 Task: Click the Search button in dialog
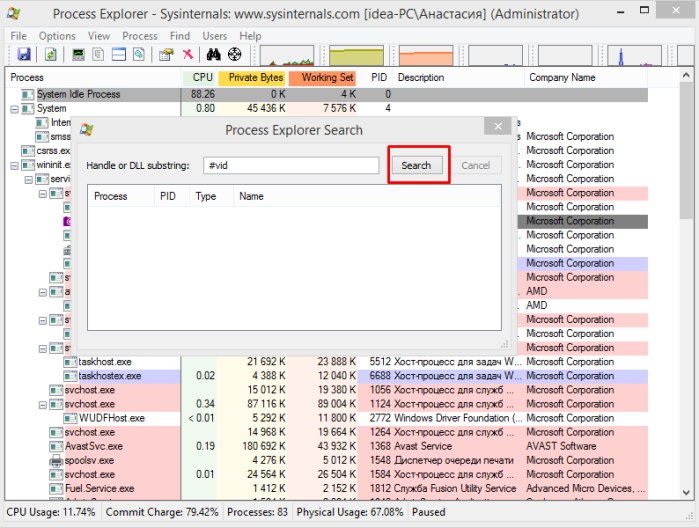(417, 165)
